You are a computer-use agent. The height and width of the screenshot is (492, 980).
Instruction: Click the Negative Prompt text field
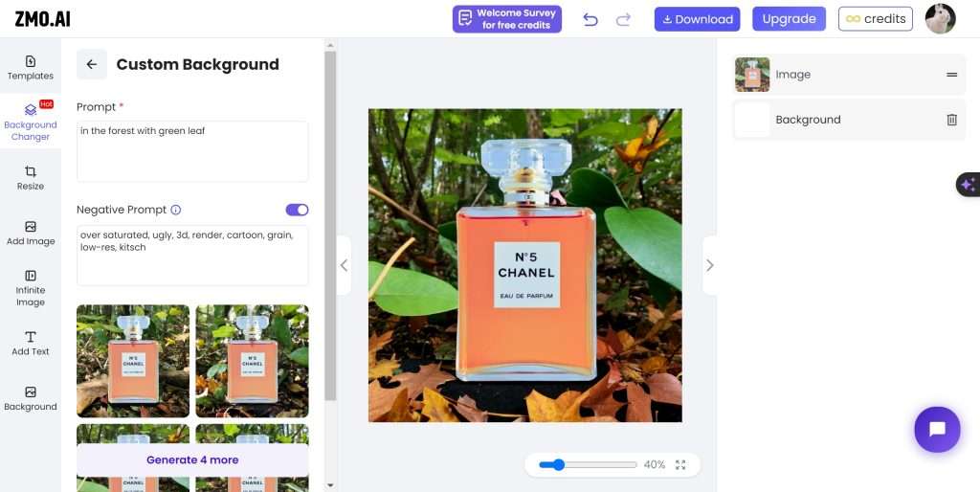pyautogui.click(x=192, y=255)
